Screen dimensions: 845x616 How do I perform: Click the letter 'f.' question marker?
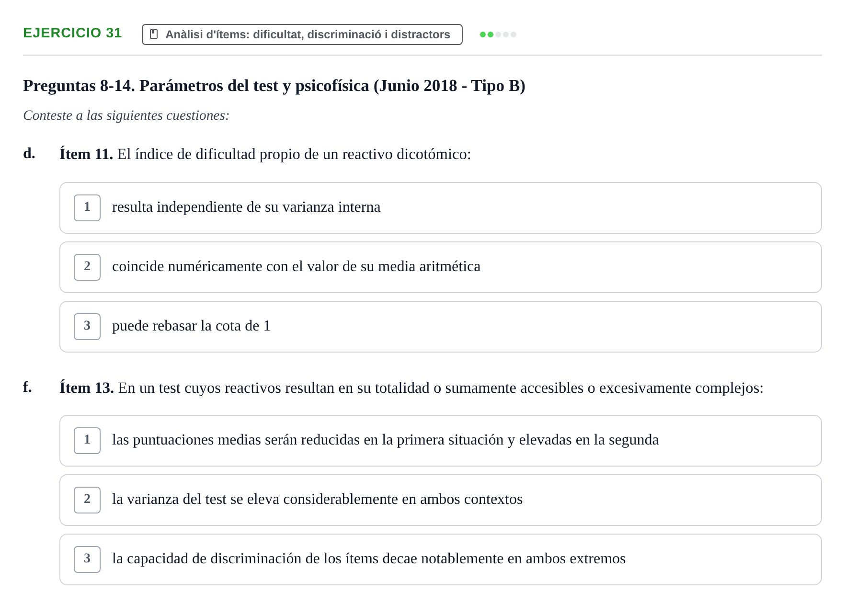[x=28, y=387]
